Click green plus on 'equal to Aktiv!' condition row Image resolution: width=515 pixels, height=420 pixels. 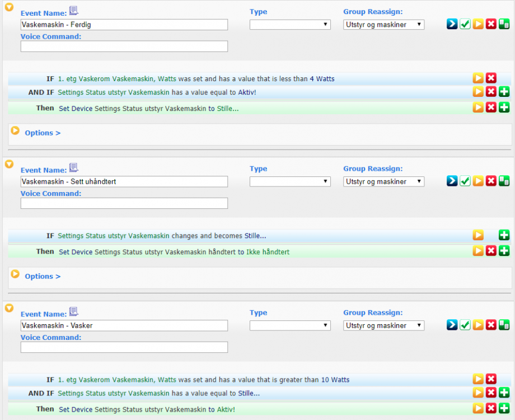point(504,92)
